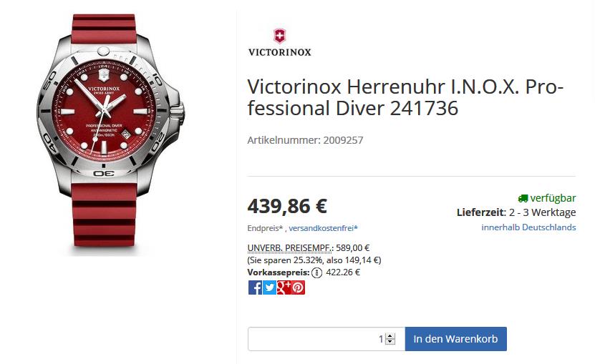Viewport: 595px width, 364px height.
Task: Open the Vorkassepreis info icon
Action: click(x=317, y=272)
